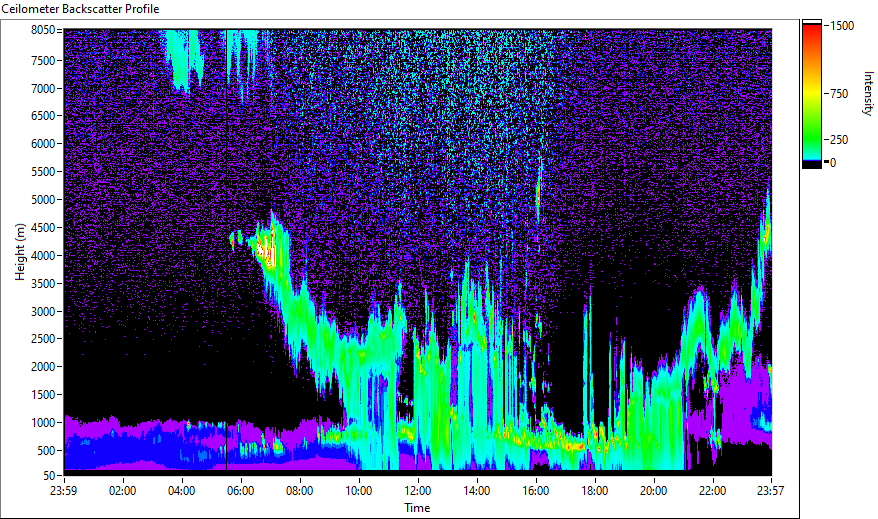Screen dimensions: 878x519
Task: Click the 7500 height axis value
Action: (43, 60)
